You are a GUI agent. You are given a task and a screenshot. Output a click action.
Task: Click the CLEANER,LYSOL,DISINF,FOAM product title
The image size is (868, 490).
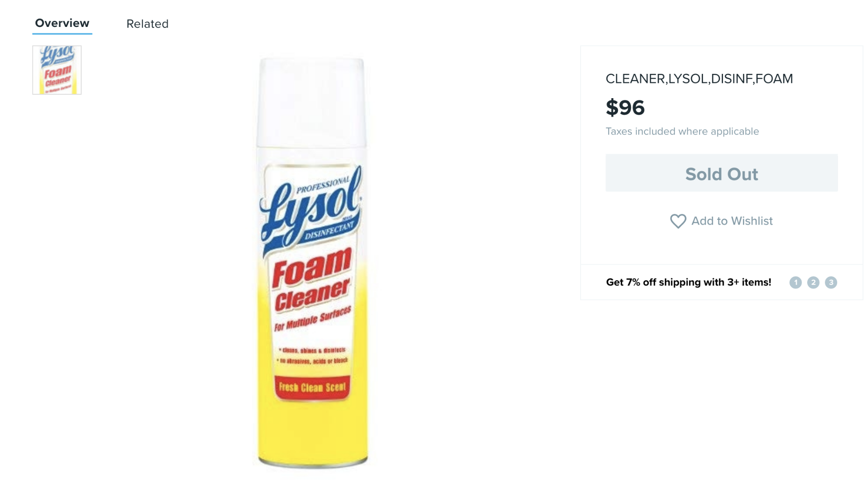click(699, 79)
